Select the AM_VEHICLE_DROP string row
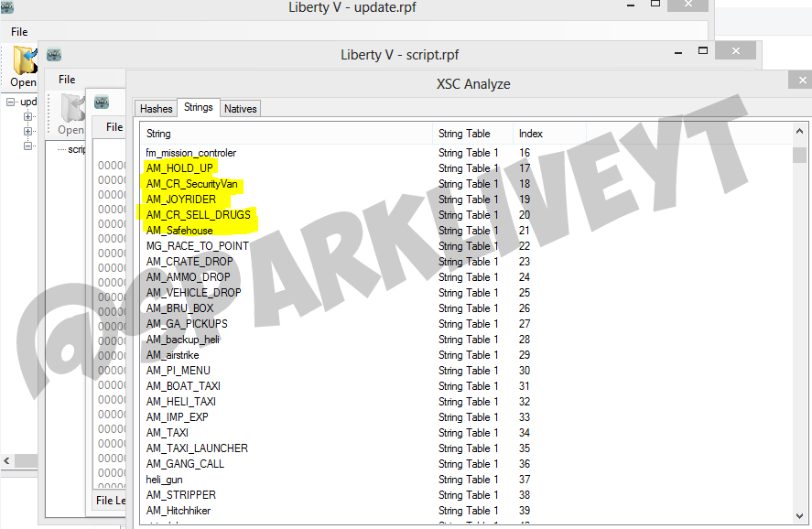The height and width of the screenshot is (529, 812). [x=466, y=293]
